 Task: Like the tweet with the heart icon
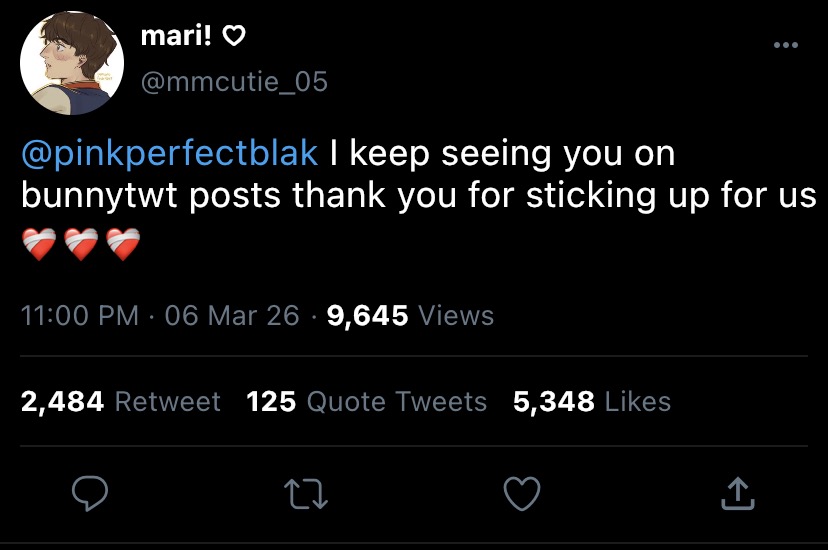[x=521, y=490]
